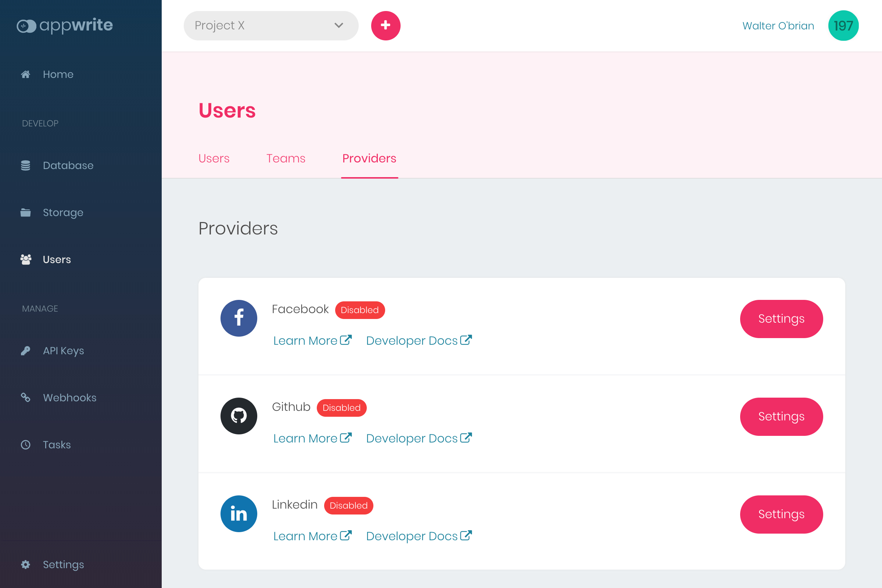Click the Database sidebar icon
Image resolution: width=882 pixels, height=588 pixels.
pos(25,165)
